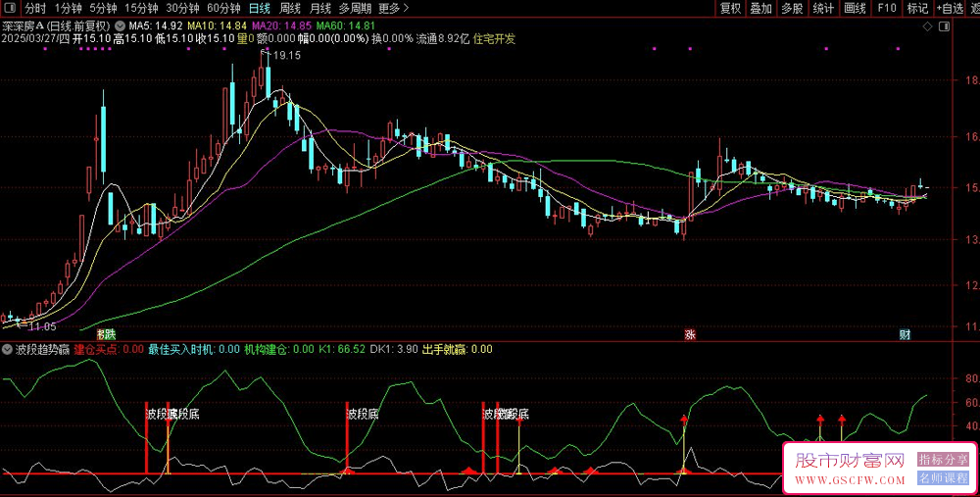This screenshot has width=980, height=497.
Task: Click the diamond marker icon
Action: tap(927, 26)
